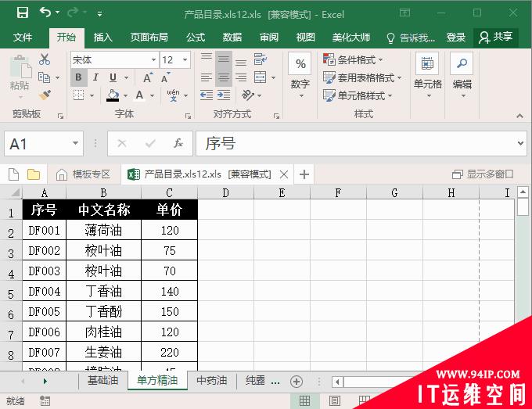Open the 数字 number format group
The height and width of the screenshot is (409, 532).
[x=300, y=77]
